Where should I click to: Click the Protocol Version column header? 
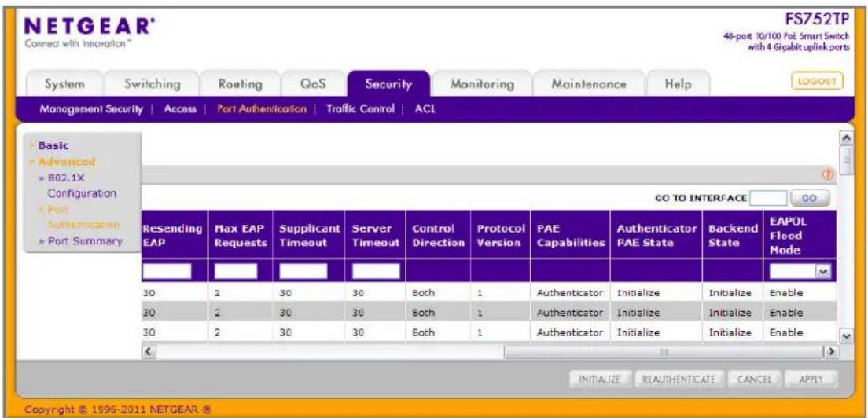[500, 235]
